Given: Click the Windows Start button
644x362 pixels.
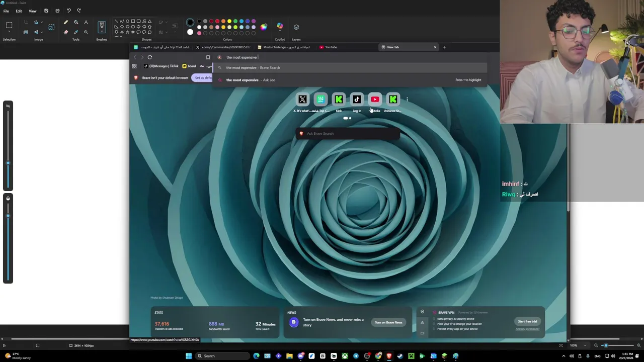Looking at the screenshot, I should point(189,356).
